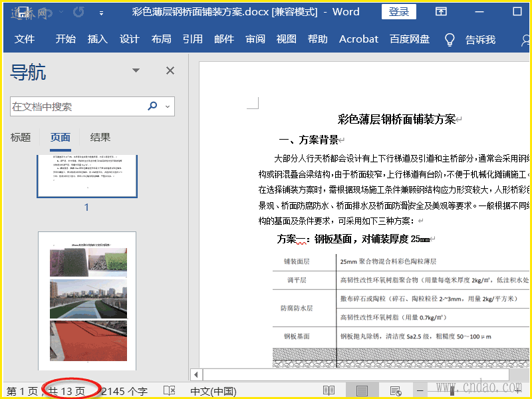Click the Save icon in title bar
This screenshot has width=532, height=399.
tap(22, 12)
